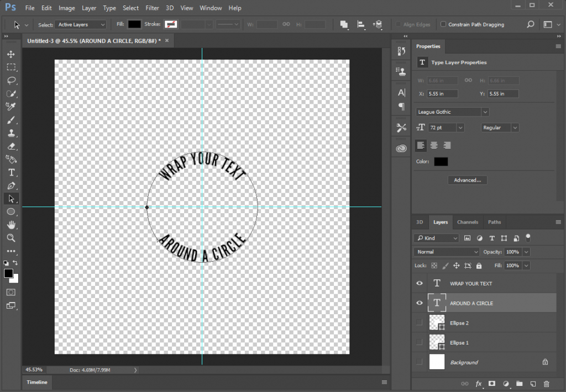Viewport: 566px width, 392px height.
Task: Select the Move tool
Action: point(11,54)
